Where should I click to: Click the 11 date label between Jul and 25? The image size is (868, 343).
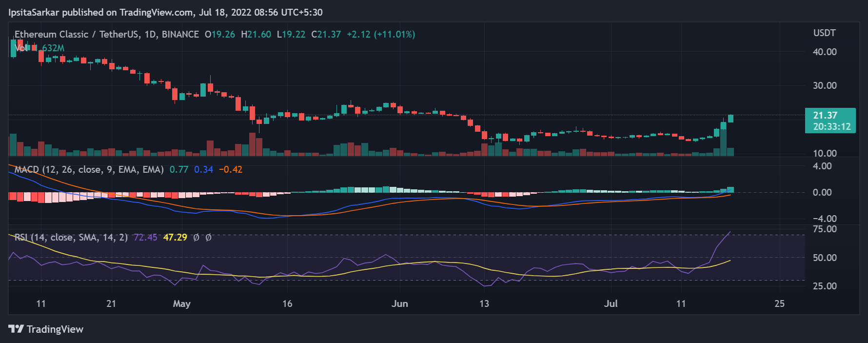pyautogui.click(x=681, y=303)
